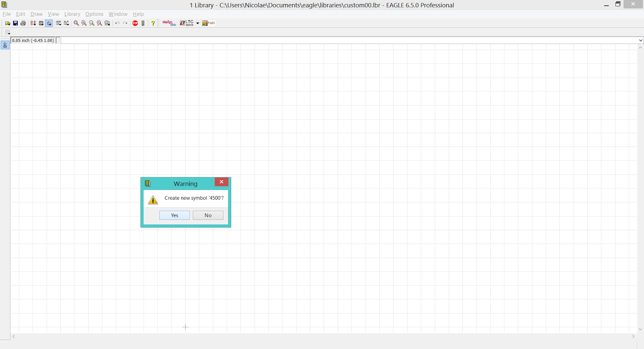The width and height of the screenshot is (644, 349).
Task: Click the PADS export icon
Action: point(208,23)
